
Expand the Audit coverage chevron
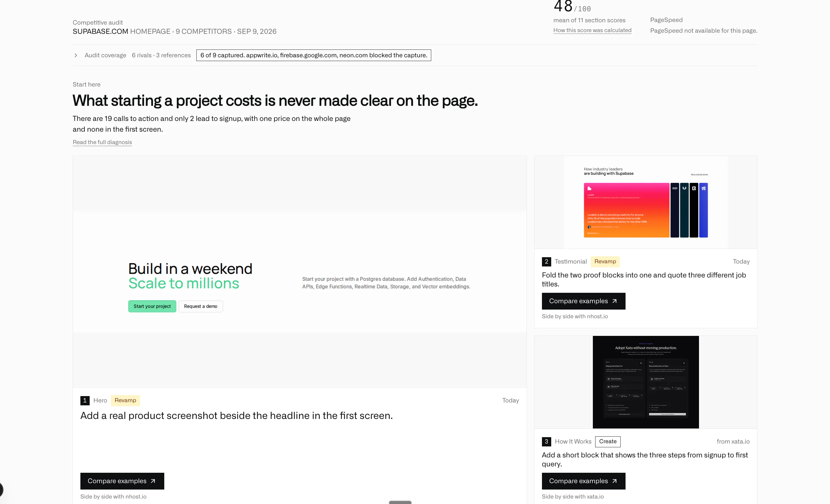(x=76, y=55)
